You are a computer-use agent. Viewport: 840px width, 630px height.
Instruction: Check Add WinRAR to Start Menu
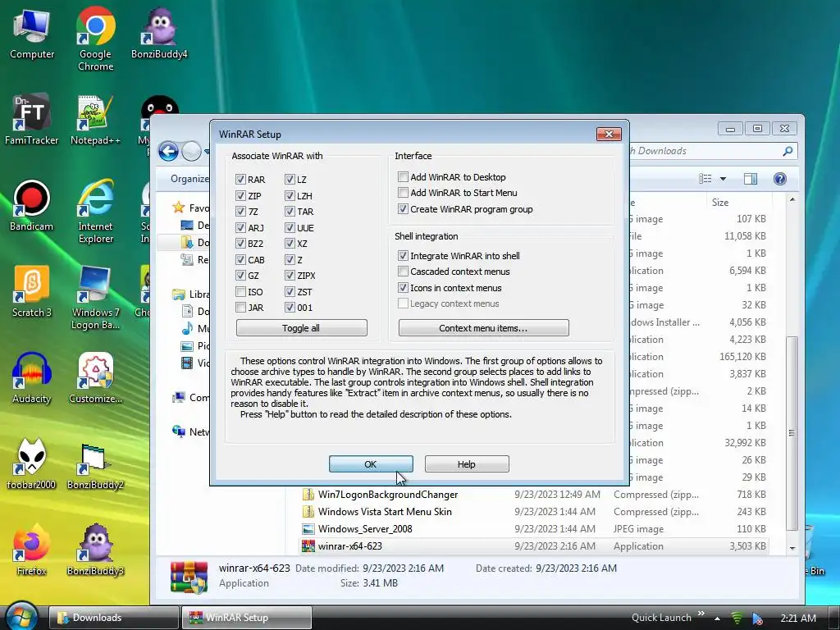(x=403, y=192)
